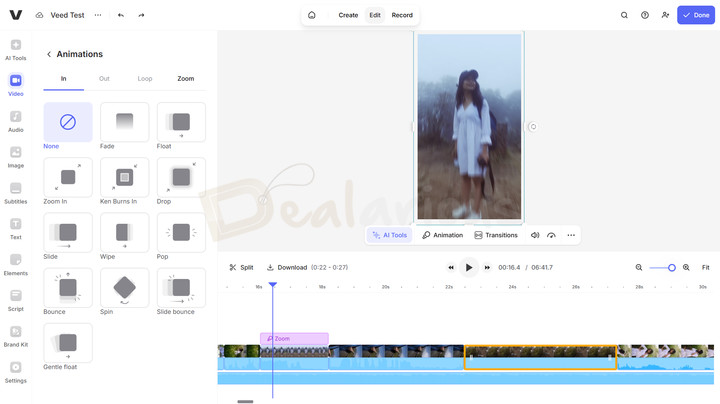Open the Brand Kit panel
The width and height of the screenshot is (720, 404).
coord(16,336)
